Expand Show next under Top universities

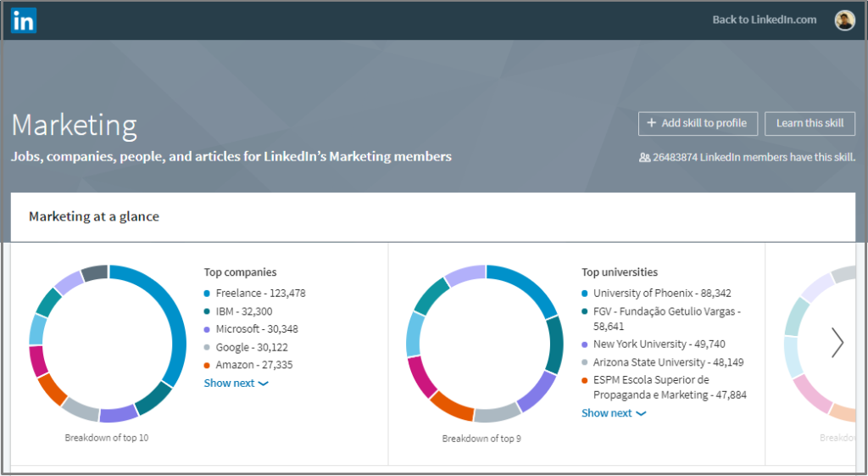[x=613, y=413]
